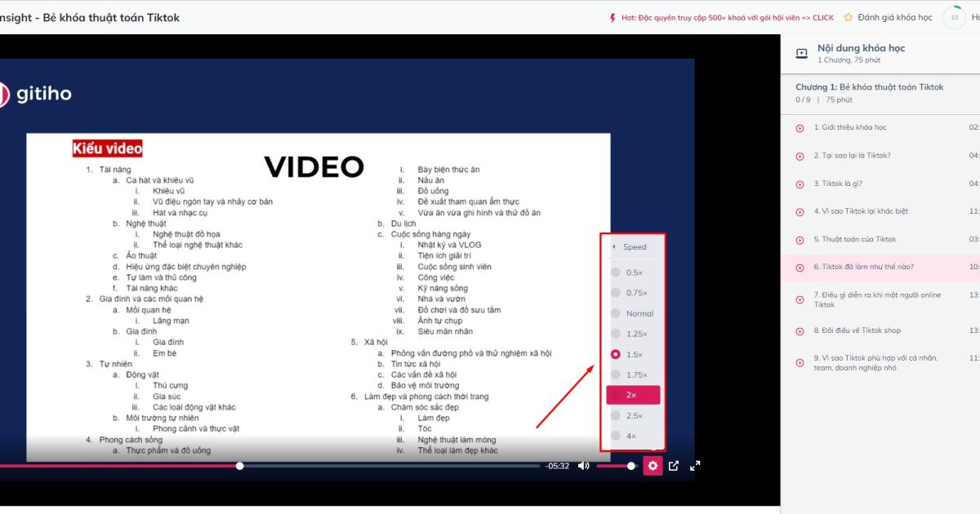Go back from the Speed submenu
The width and height of the screenshot is (980, 514).
633,246
